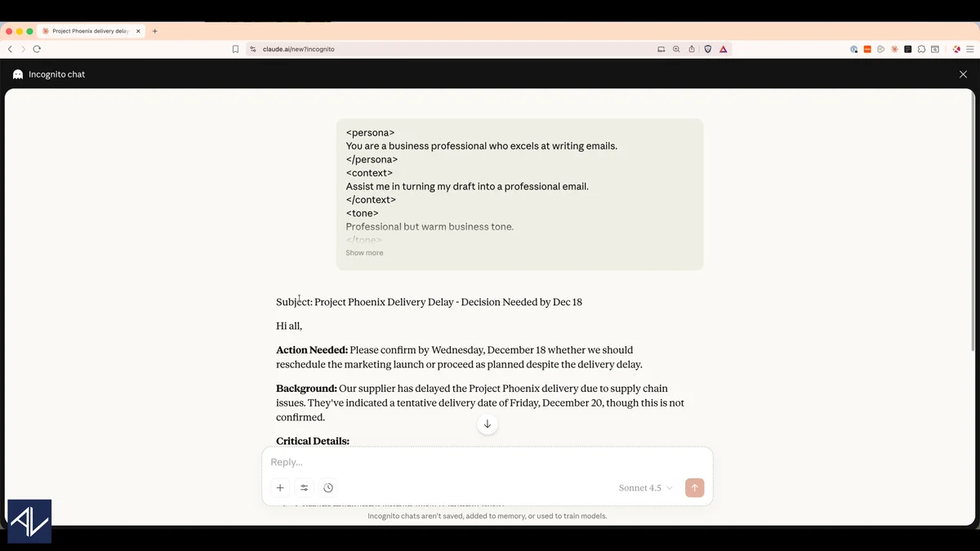
Task: Open the Sonnet 4.5 model dropdown
Action: pos(646,488)
